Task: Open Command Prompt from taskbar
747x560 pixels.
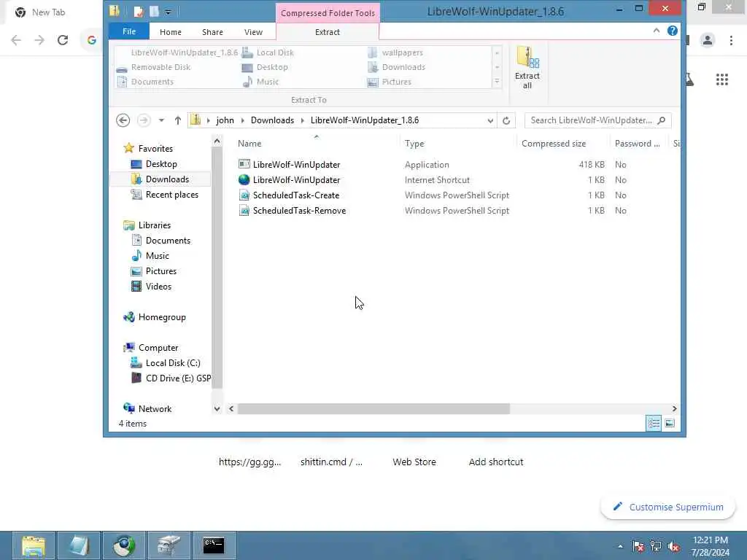Action: (214, 545)
